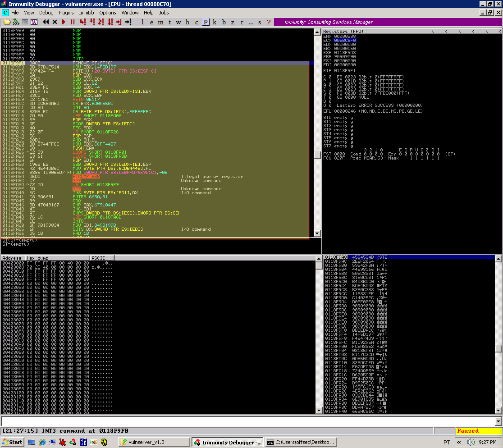Click the pink grid plugin toolbar icon

(34, 22)
